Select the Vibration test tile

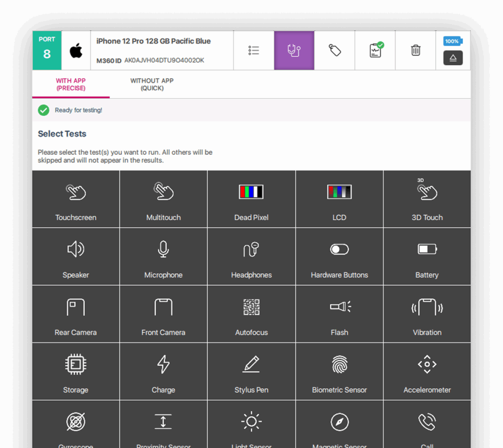pos(427,314)
